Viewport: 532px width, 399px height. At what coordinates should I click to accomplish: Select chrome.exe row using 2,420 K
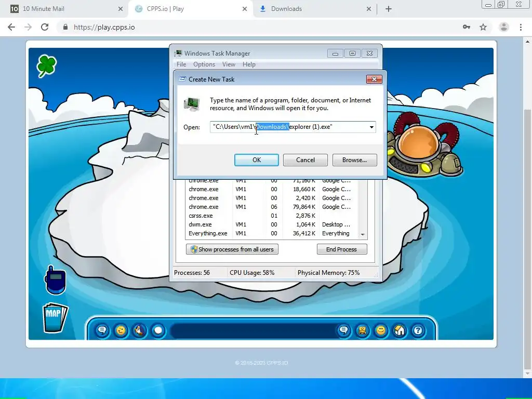point(271,198)
